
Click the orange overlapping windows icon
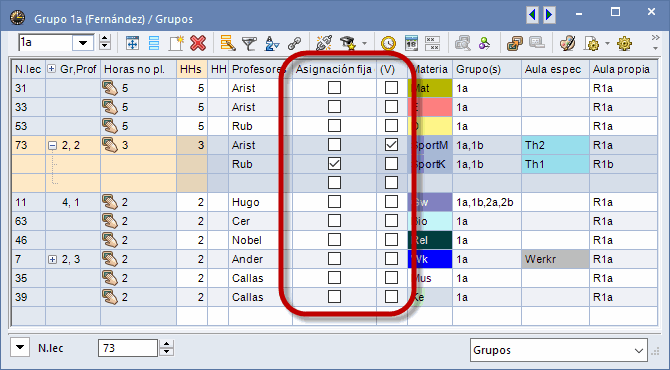click(x=514, y=43)
